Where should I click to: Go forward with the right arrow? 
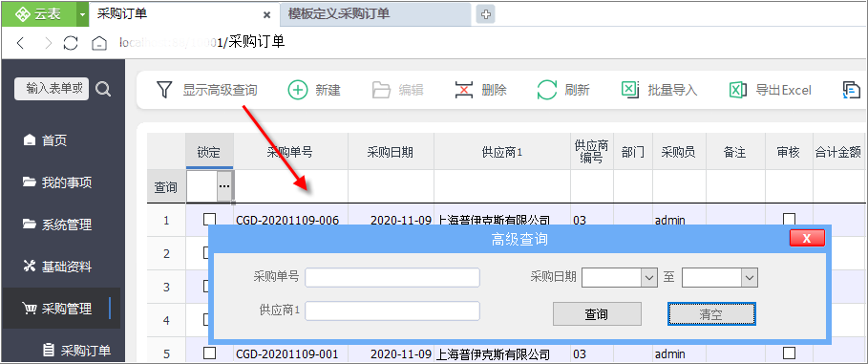pos(49,43)
